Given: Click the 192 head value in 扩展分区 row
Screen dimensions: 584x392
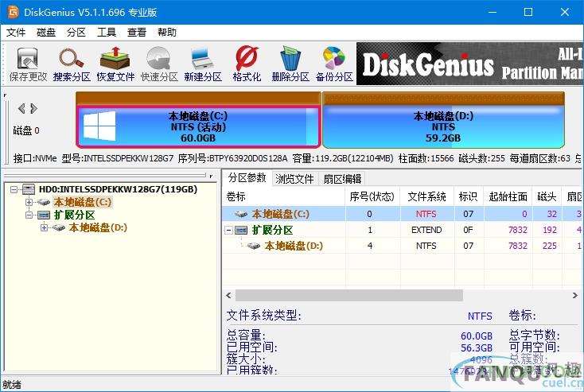Looking at the screenshot, I should (550, 230).
